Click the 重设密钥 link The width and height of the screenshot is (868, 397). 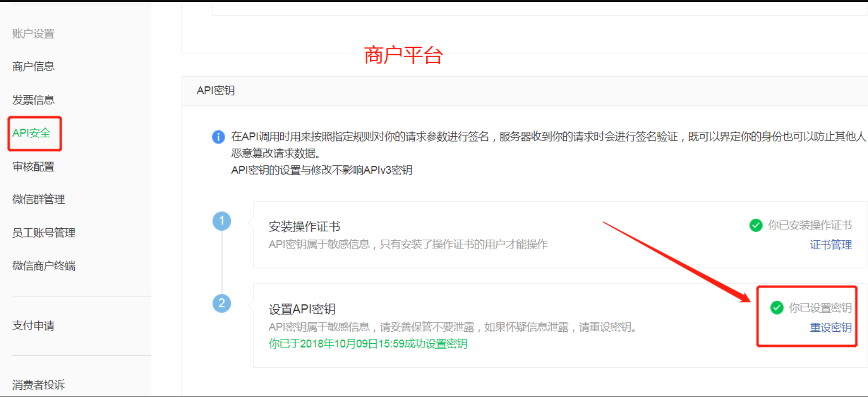(x=831, y=327)
